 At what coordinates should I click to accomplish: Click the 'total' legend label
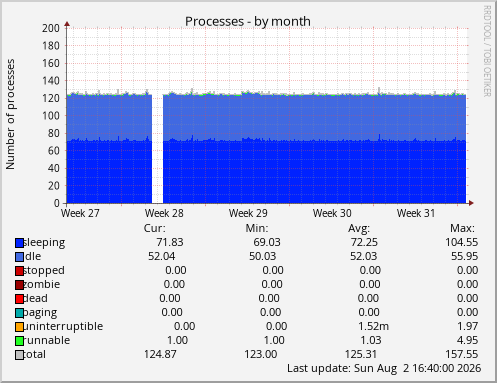point(35,354)
